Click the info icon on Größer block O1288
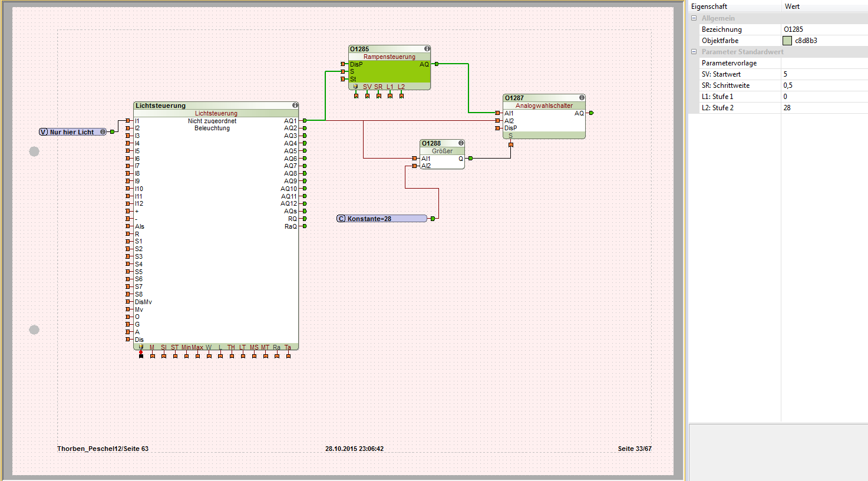This screenshot has width=868, height=481. [x=461, y=143]
